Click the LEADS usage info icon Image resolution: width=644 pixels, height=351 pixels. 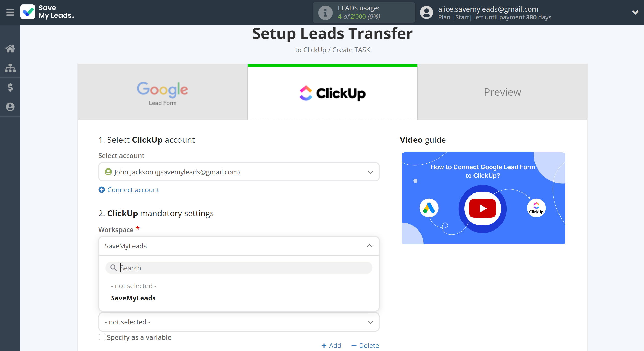click(325, 13)
